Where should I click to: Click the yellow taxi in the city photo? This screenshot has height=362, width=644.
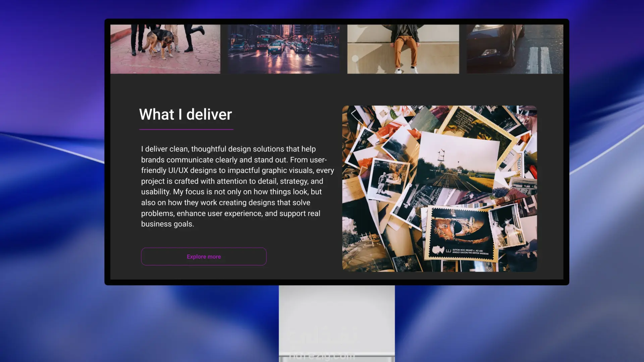coord(276,49)
